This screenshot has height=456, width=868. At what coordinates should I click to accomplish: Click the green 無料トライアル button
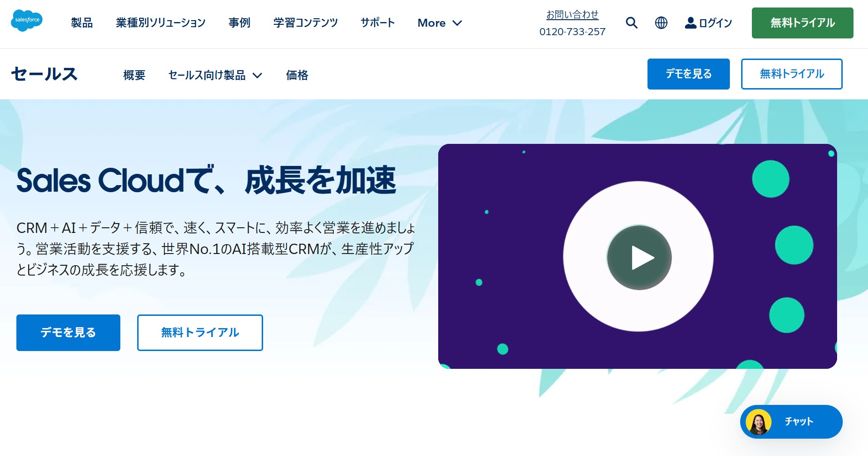(802, 23)
